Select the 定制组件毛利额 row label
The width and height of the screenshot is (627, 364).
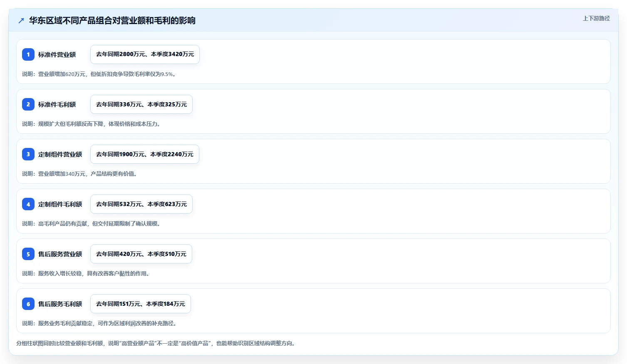pos(60,204)
